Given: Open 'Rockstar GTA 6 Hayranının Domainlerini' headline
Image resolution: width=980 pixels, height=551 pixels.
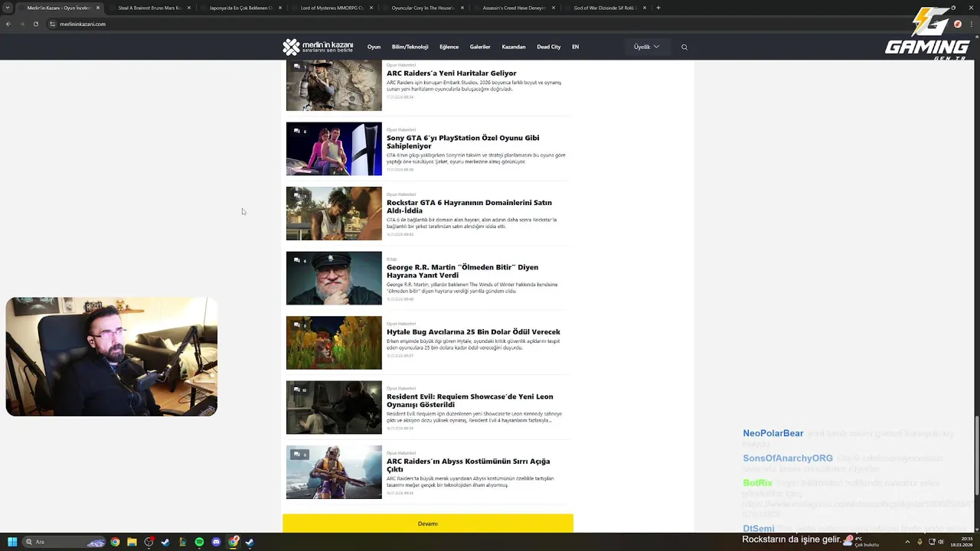Looking at the screenshot, I should point(469,207).
